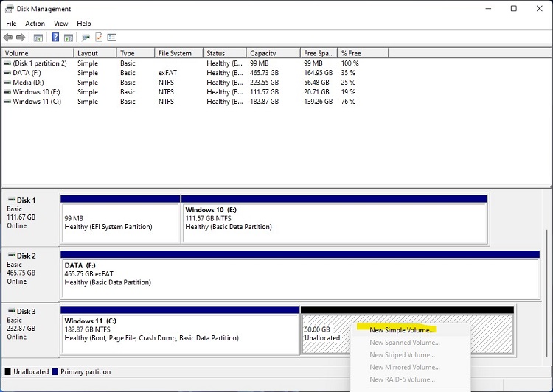Sort by the % Free column header

coord(363,53)
